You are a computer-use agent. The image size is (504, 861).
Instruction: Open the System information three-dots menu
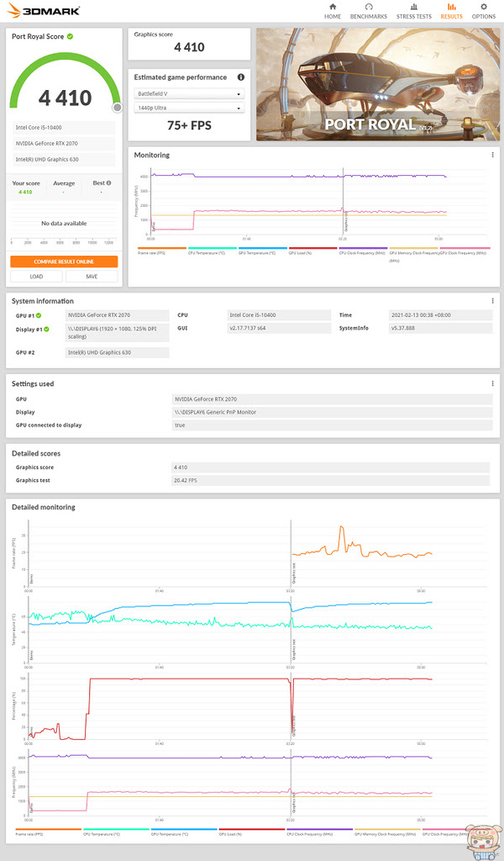click(x=492, y=301)
